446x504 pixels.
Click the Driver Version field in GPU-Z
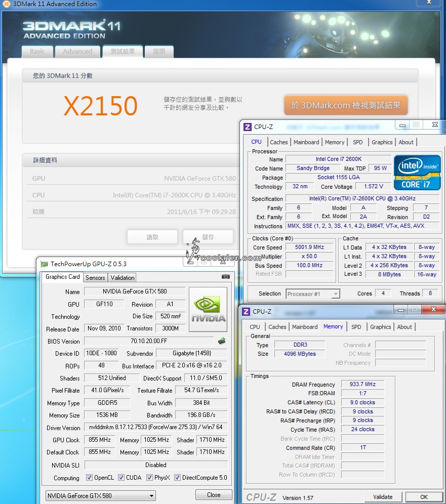tap(155, 427)
